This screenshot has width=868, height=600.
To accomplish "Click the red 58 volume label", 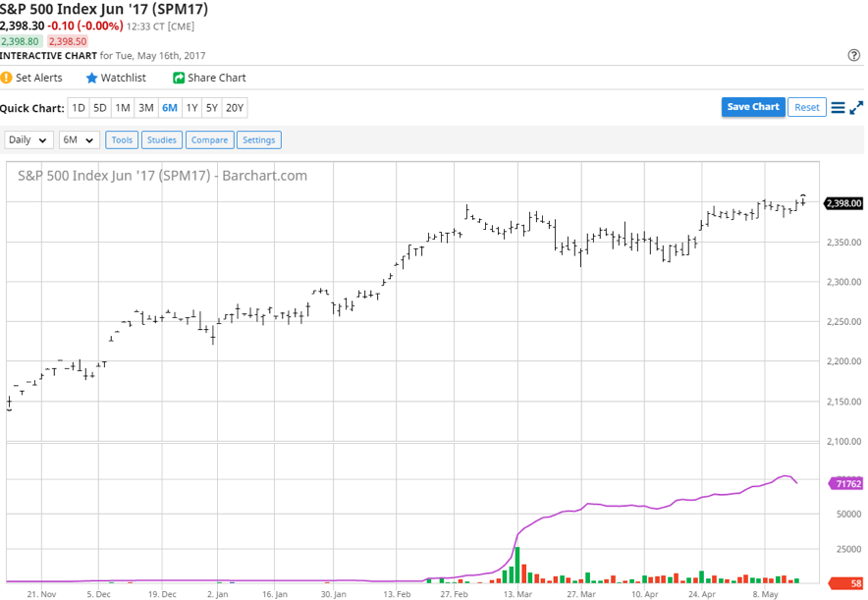I will click(x=845, y=583).
